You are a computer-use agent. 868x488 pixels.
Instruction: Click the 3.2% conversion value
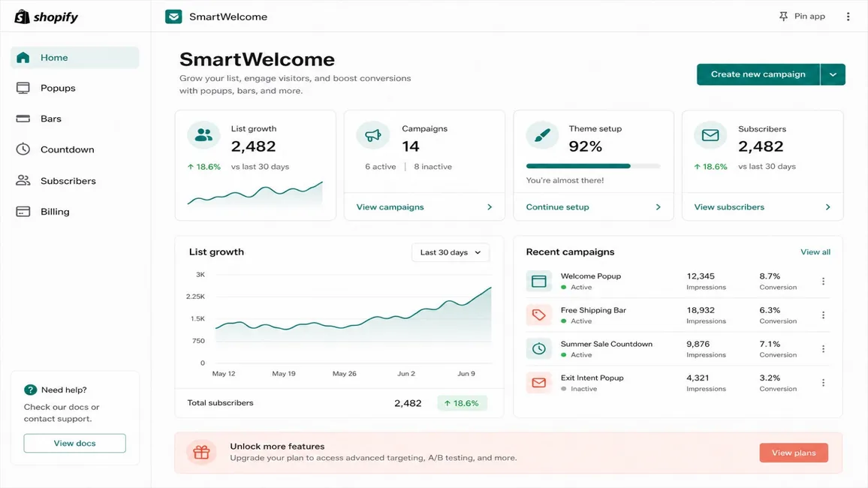pyautogui.click(x=770, y=378)
